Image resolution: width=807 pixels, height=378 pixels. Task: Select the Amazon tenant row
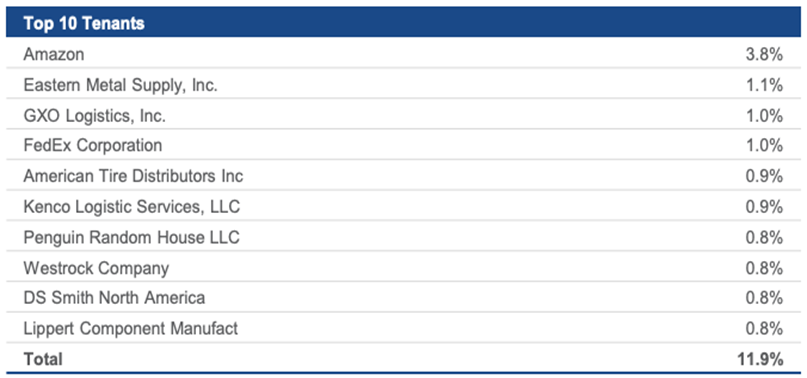404,53
